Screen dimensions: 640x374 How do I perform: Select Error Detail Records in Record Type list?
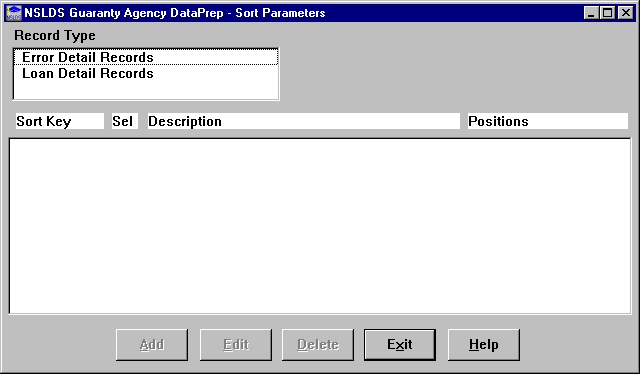(x=146, y=57)
